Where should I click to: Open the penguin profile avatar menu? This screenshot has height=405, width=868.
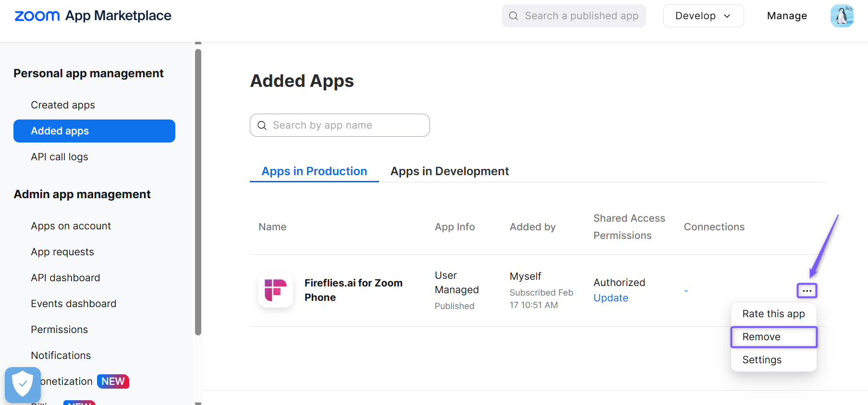[842, 16]
